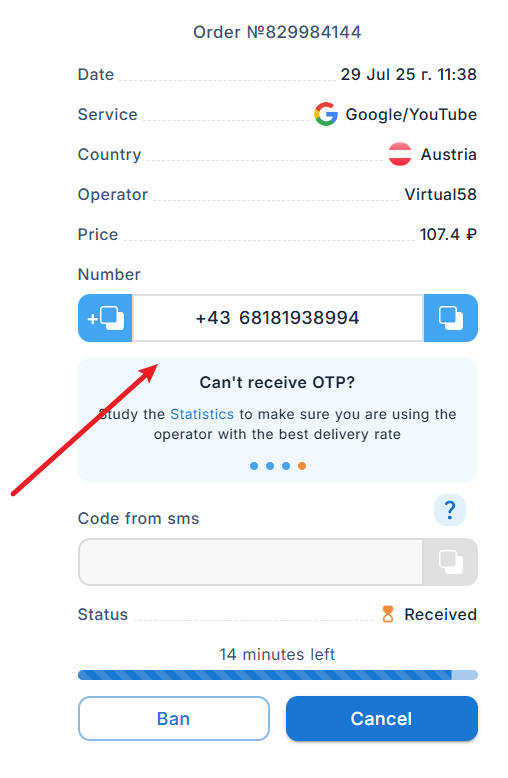The height and width of the screenshot is (778, 508).
Task: Ban this number
Action: click(174, 718)
